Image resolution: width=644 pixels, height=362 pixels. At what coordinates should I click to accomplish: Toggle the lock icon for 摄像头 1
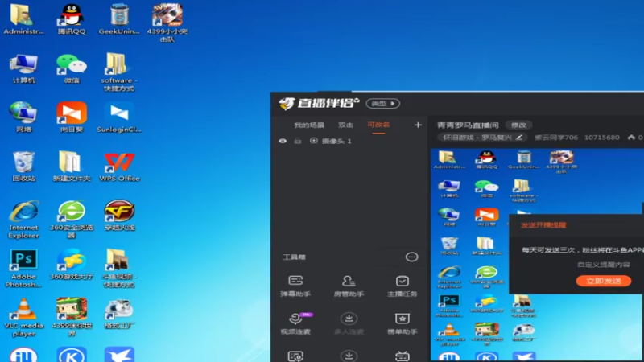tap(298, 141)
